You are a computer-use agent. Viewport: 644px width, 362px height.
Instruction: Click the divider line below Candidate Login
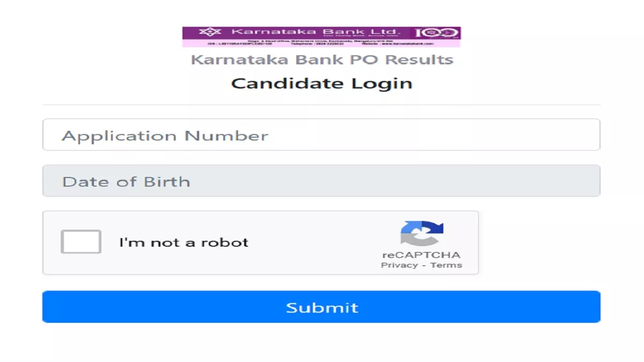coord(321,105)
